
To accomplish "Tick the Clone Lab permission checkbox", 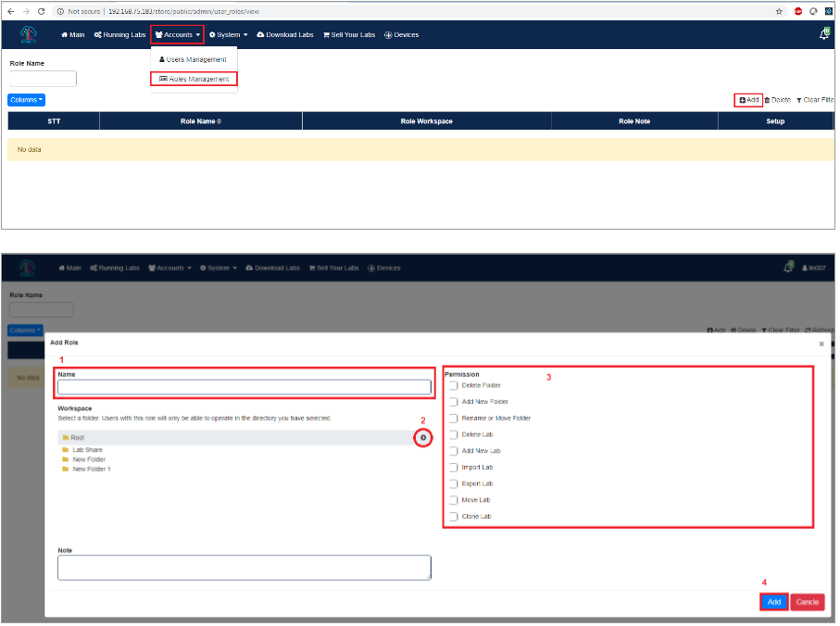I will pos(453,517).
